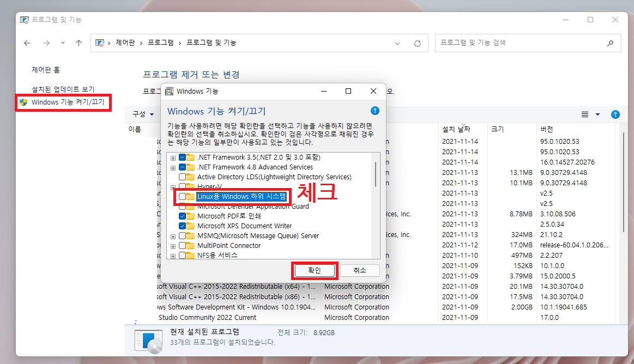This screenshot has height=364, width=634.
Task: Click the search magnifier icon
Action: coord(610,43)
